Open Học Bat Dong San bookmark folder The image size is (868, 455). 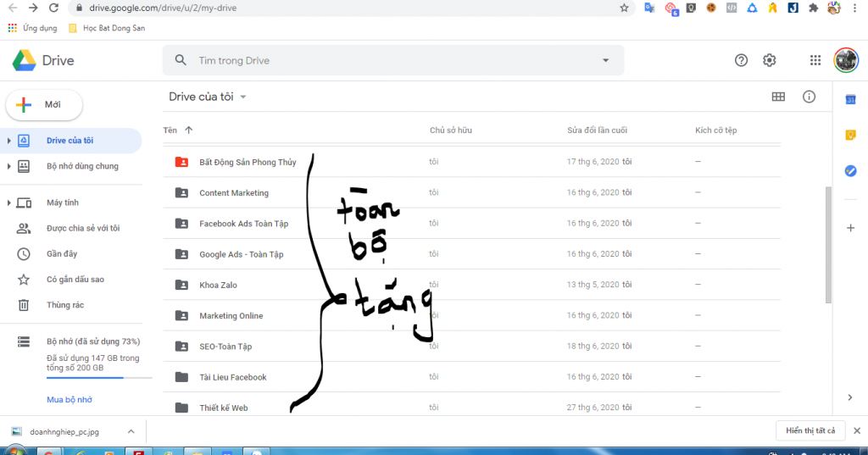click(107, 28)
